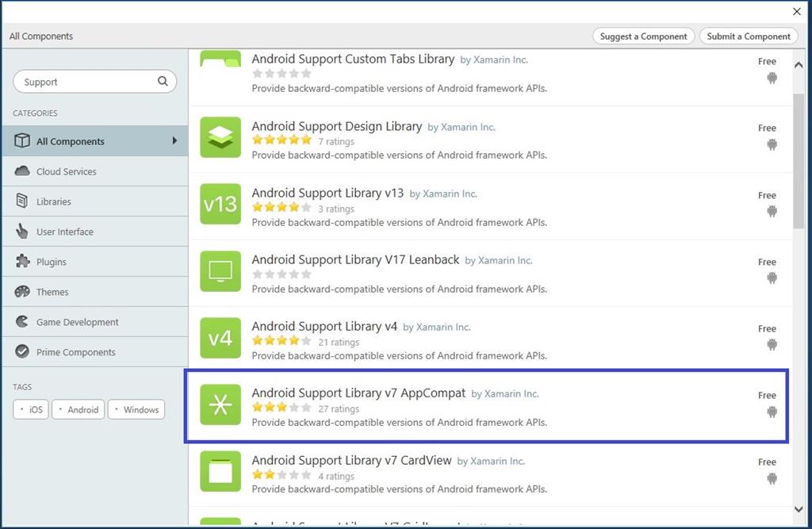The image size is (812, 529).
Task: Click the Plugins puzzle piece icon
Action: click(22, 261)
